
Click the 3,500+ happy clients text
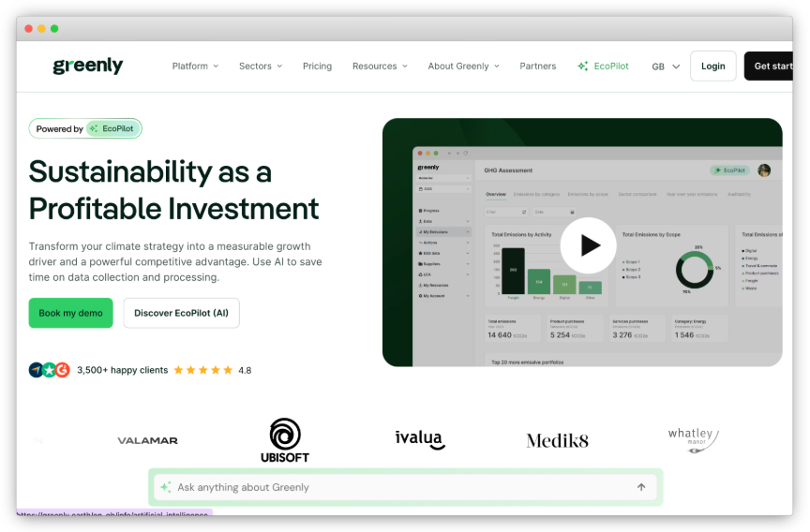[123, 370]
